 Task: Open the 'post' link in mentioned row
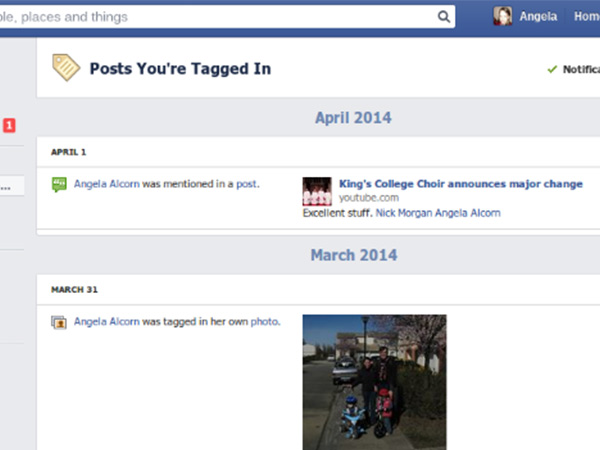pyautogui.click(x=246, y=184)
